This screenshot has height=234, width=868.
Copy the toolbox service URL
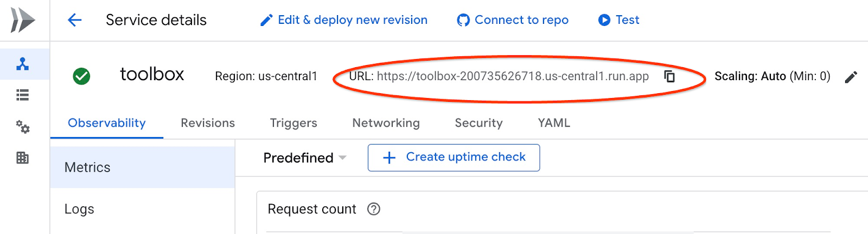click(669, 76)
